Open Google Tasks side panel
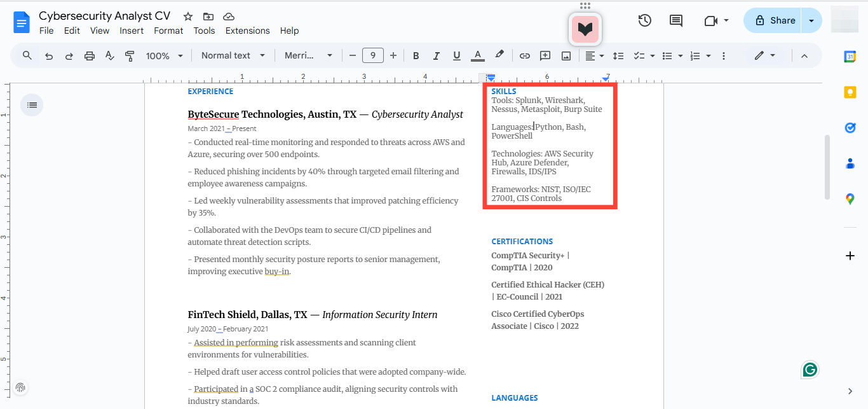Screen dimensions: 868x409 coord(850,128)
